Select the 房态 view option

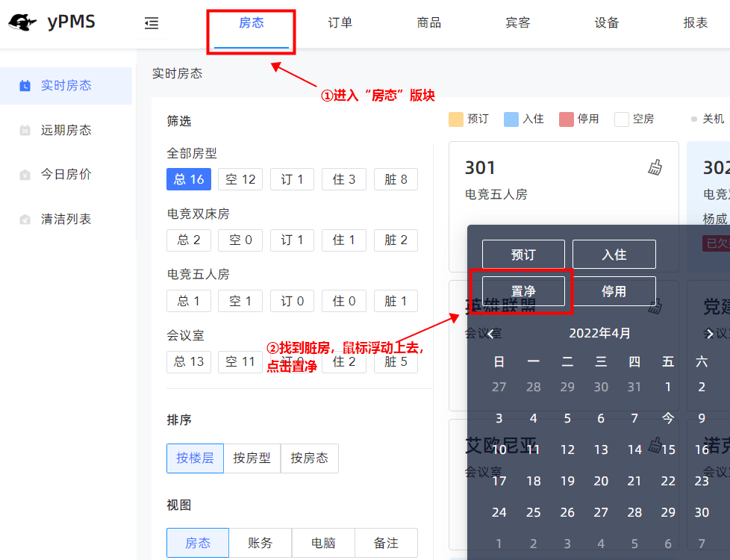(x=198, y=543)
